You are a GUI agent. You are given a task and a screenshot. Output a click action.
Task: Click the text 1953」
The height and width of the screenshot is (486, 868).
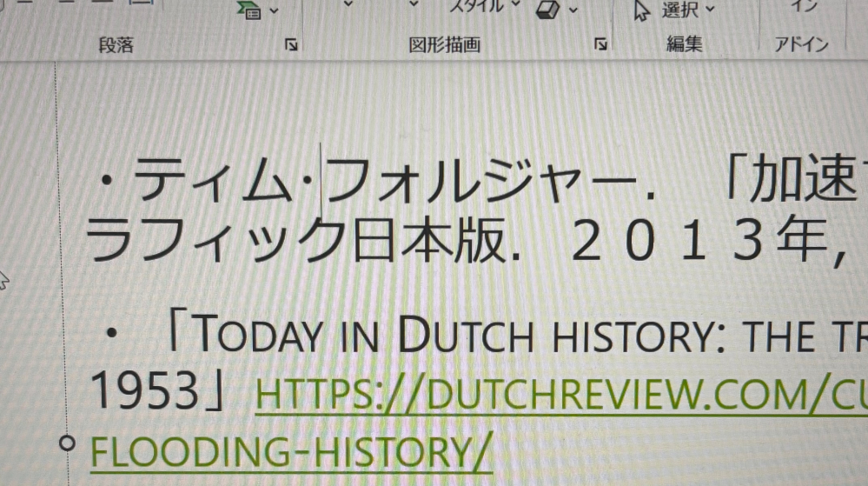(159, 390)
